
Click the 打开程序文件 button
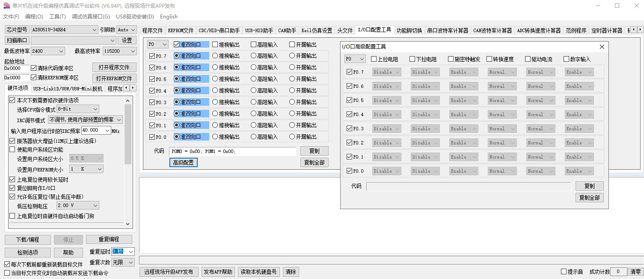(114, 68)
